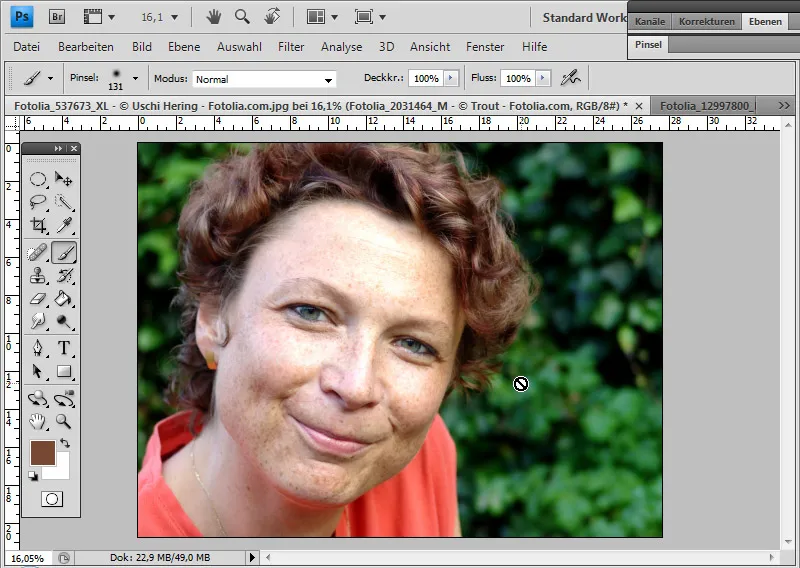Select the Eyedropper tool

(x=64, y=225)
